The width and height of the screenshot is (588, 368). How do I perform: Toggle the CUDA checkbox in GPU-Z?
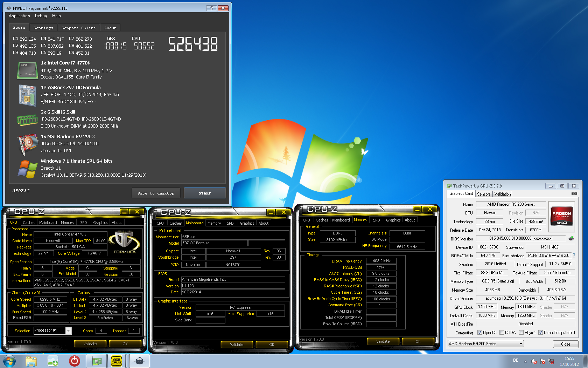tap(502, 333)
